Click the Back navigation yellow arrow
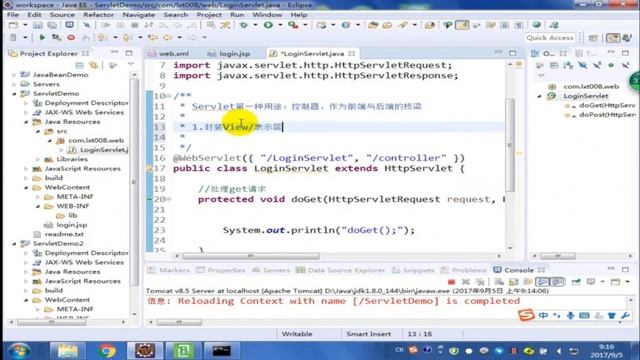The image size is (640, 360). pos(167,38)
